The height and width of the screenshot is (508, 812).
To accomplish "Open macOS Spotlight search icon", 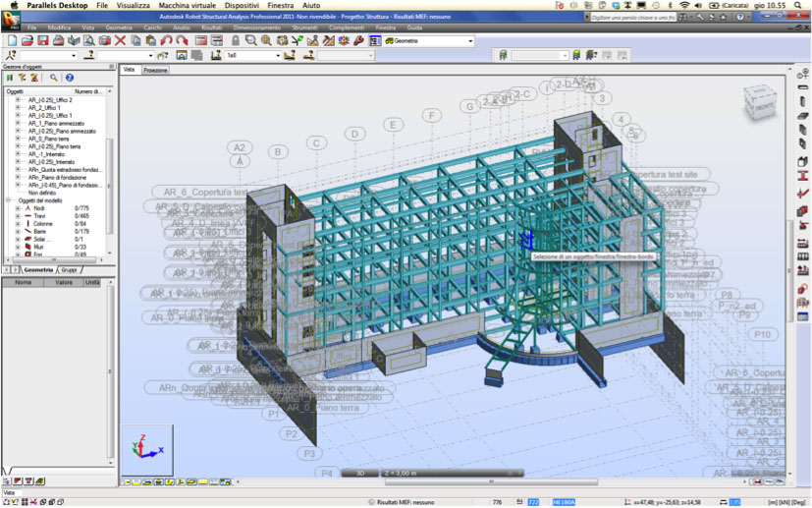I will pyautogui.click(x=798, y=5).
